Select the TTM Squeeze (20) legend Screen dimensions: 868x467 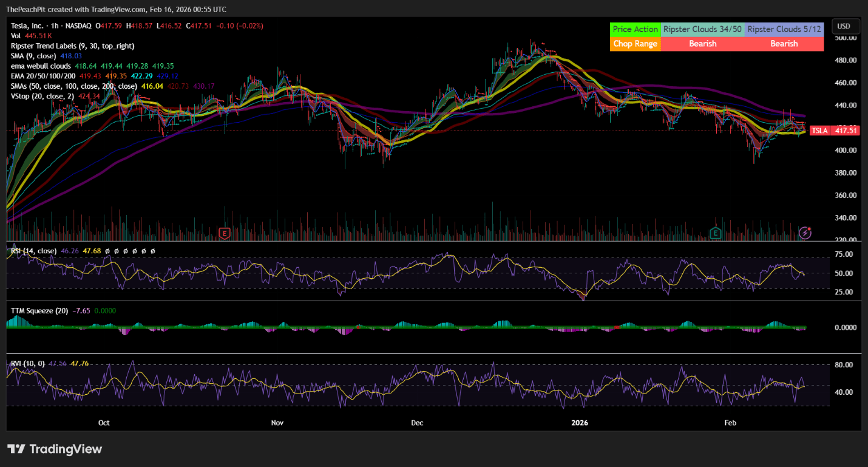(x=39, y=310)
